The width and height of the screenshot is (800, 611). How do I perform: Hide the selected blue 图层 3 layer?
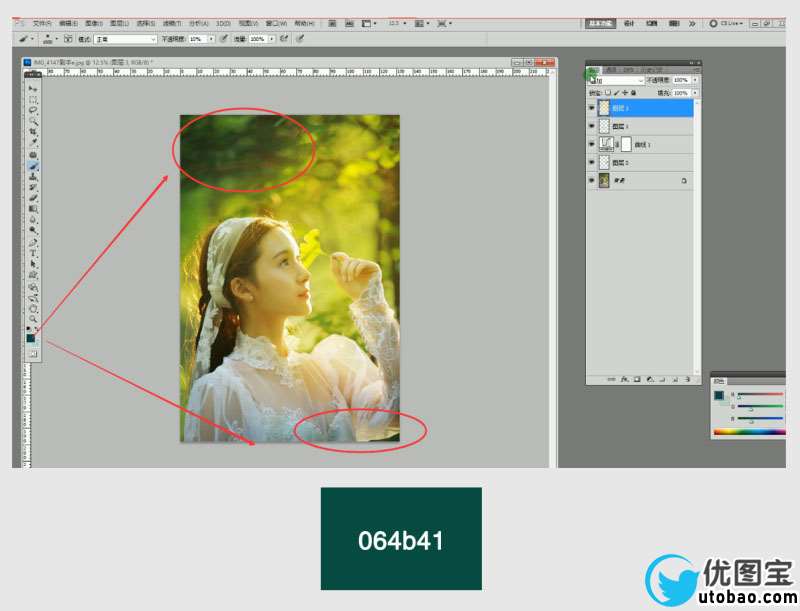[x=591, y=108]
